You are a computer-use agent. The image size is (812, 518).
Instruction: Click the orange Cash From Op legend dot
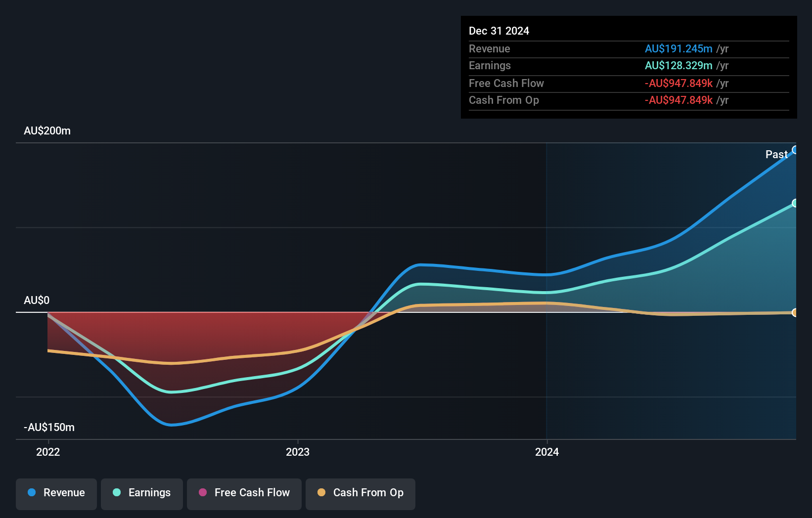[x=321, y=492]
